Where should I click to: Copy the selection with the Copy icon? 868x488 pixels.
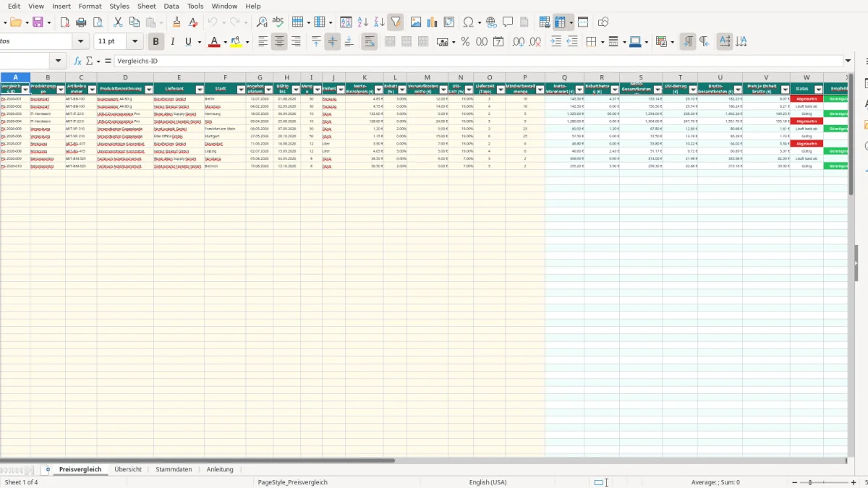coord(135,22)
